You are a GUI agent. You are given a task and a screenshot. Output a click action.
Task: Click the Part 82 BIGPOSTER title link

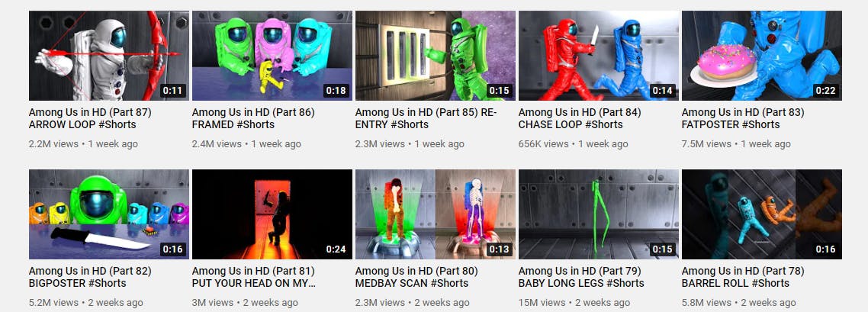point(90,277)
